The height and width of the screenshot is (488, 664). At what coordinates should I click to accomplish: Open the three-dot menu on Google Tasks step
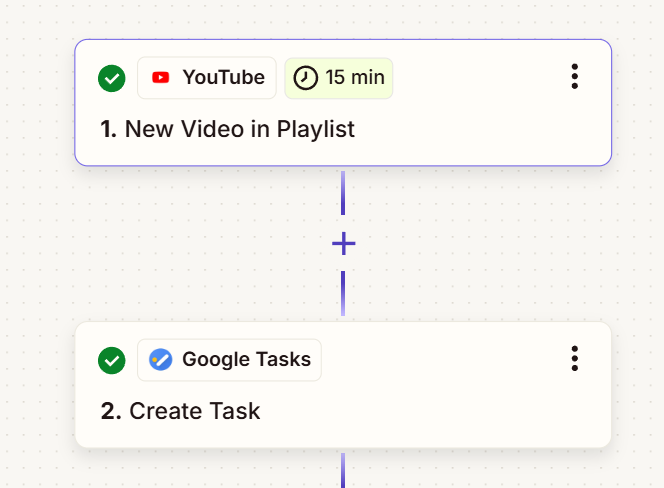pyautogui.click(x=574, y=358)
